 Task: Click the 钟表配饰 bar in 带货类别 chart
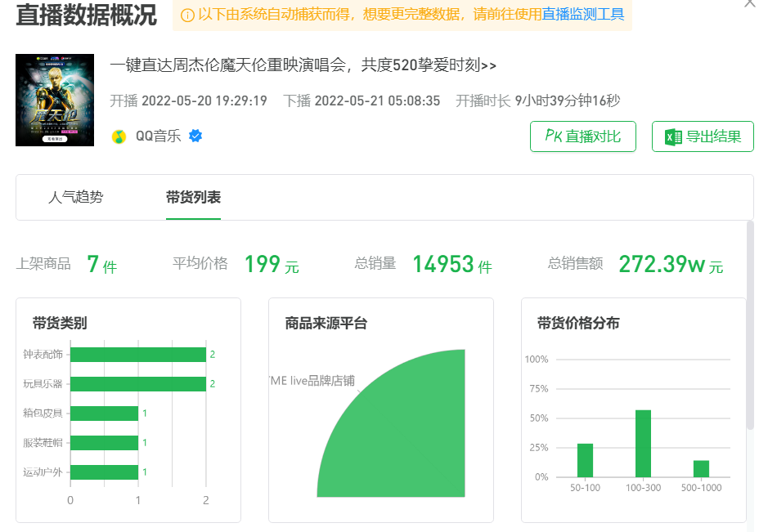pyautogui.click(x=138, y=355)
